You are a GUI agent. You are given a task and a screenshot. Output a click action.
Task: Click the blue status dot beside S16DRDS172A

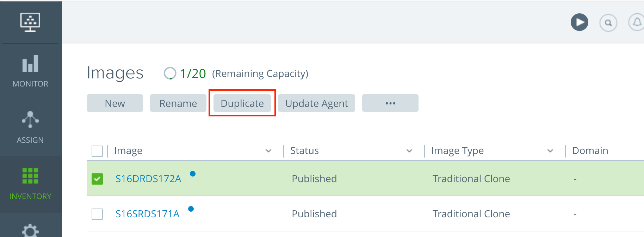tap(193, 174)
